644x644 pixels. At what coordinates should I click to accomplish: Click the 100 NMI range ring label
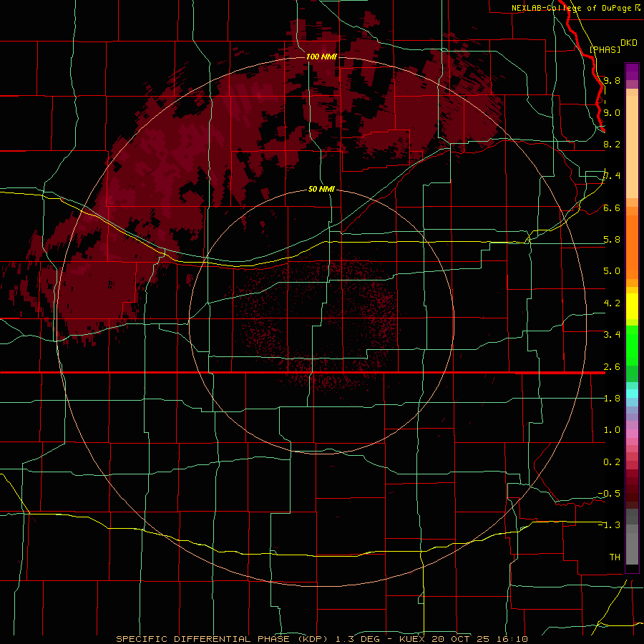(321, 57)
